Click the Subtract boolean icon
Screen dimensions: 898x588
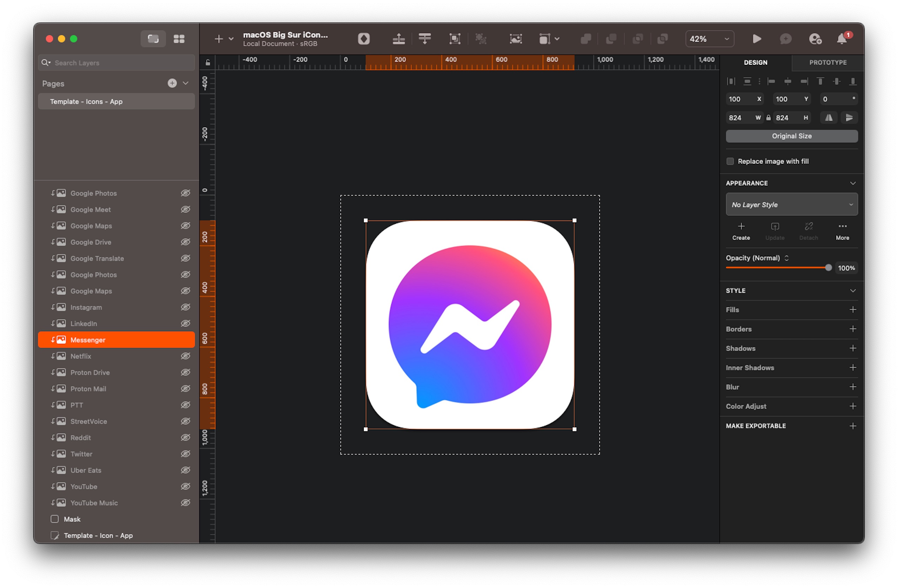[611, 39]
